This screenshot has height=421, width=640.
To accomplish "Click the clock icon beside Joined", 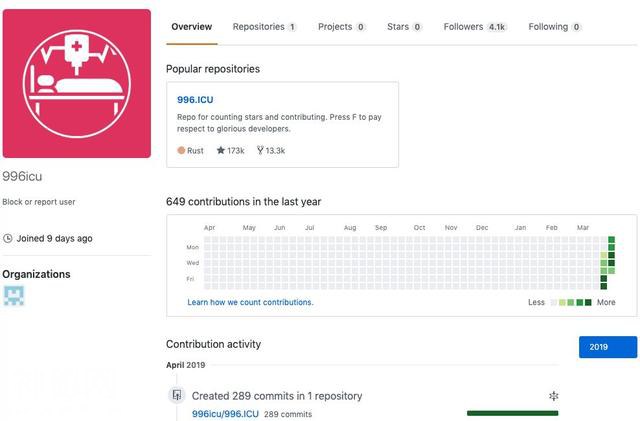I will (x=8, y=238).
